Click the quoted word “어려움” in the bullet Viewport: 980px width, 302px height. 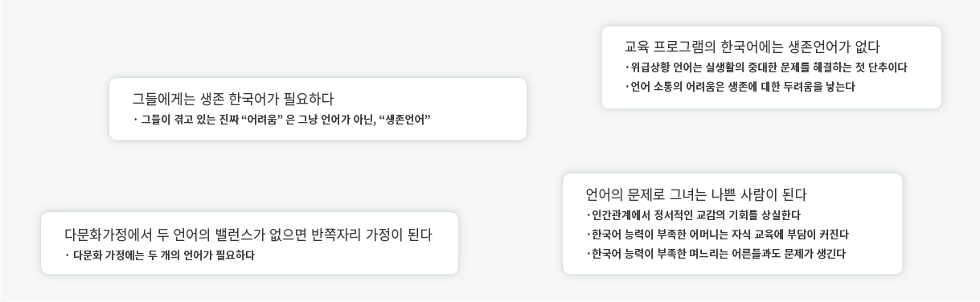(x=262, y=120)
